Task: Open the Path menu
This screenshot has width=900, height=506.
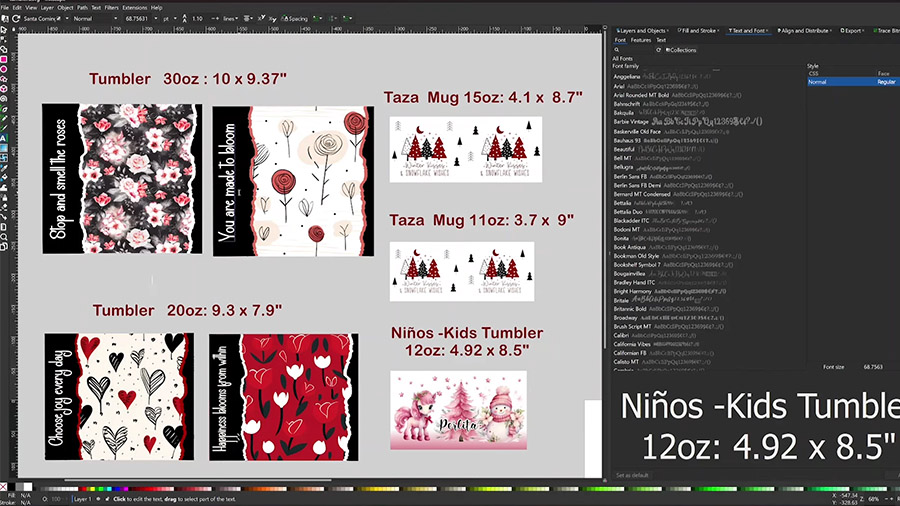Action: click(x=82, y=8)
